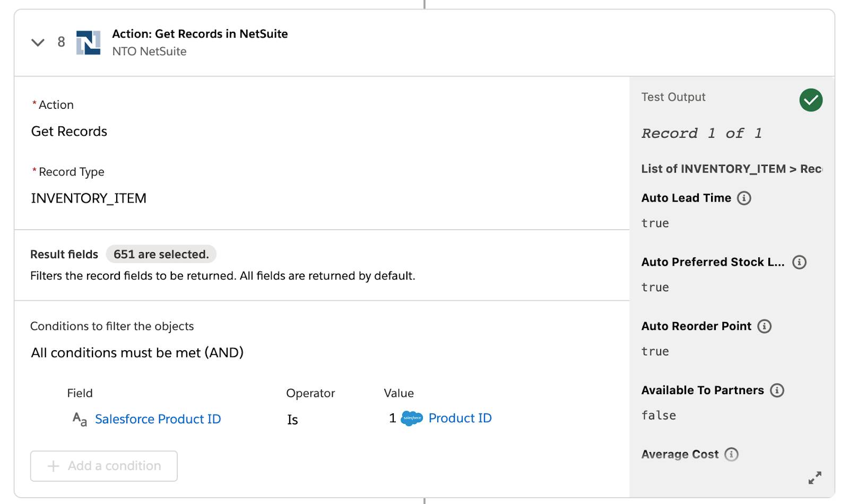Image resolution: width=849 pixels, height=504 pixels.
Task: Click the Salesforce cloud icon in Value
Action: pos(412,419)
